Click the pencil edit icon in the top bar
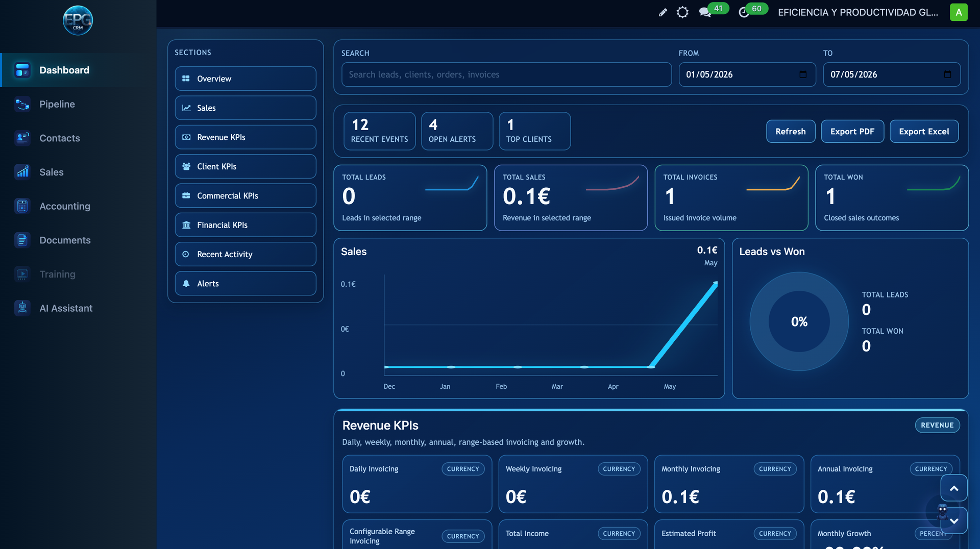Viewport: 980px width, 549px height. (x=663, y=12)
